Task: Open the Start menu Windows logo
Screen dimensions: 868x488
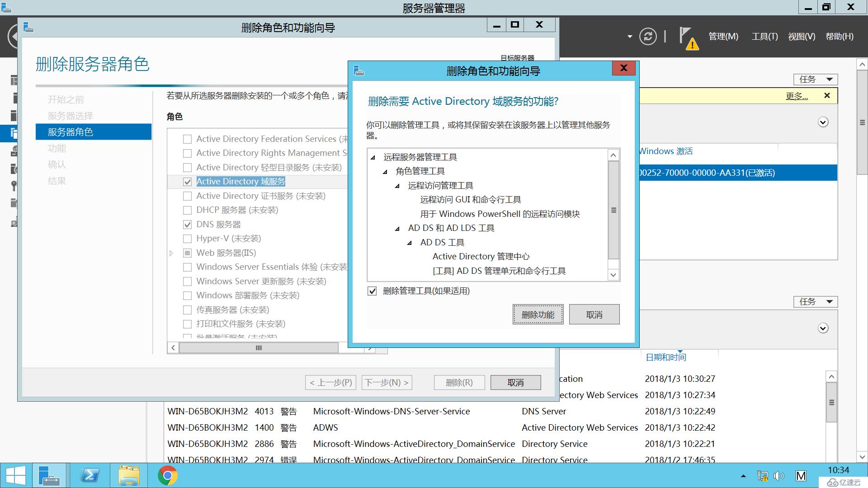Action: pyautogui.click(x=16, y=476)
